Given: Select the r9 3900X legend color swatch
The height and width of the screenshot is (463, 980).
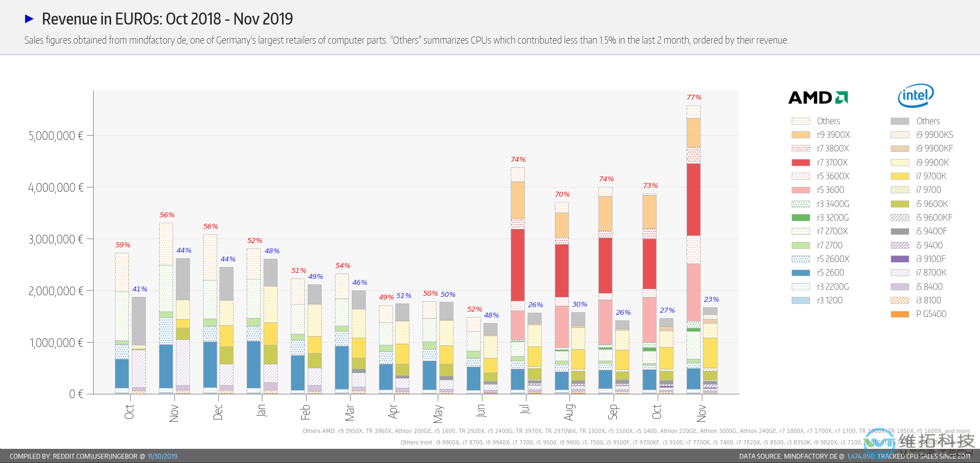Looking at the screenshot, I should (801, 135).
